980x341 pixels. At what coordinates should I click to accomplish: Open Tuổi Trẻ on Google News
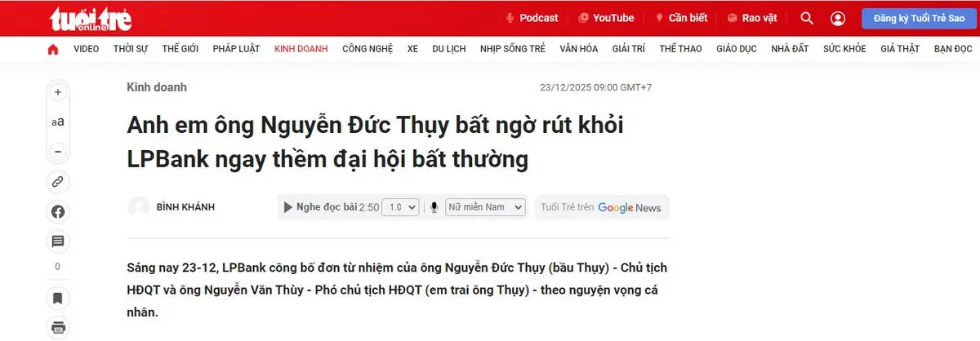click(601, 207)
